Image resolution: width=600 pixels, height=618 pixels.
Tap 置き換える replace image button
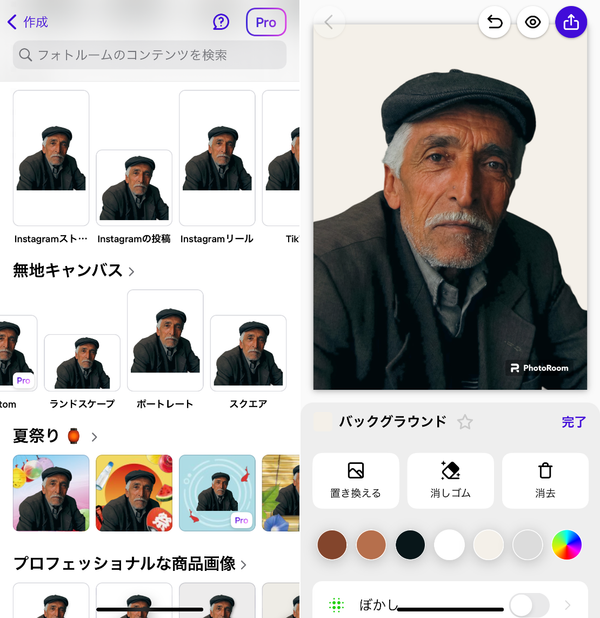point(356,481)
